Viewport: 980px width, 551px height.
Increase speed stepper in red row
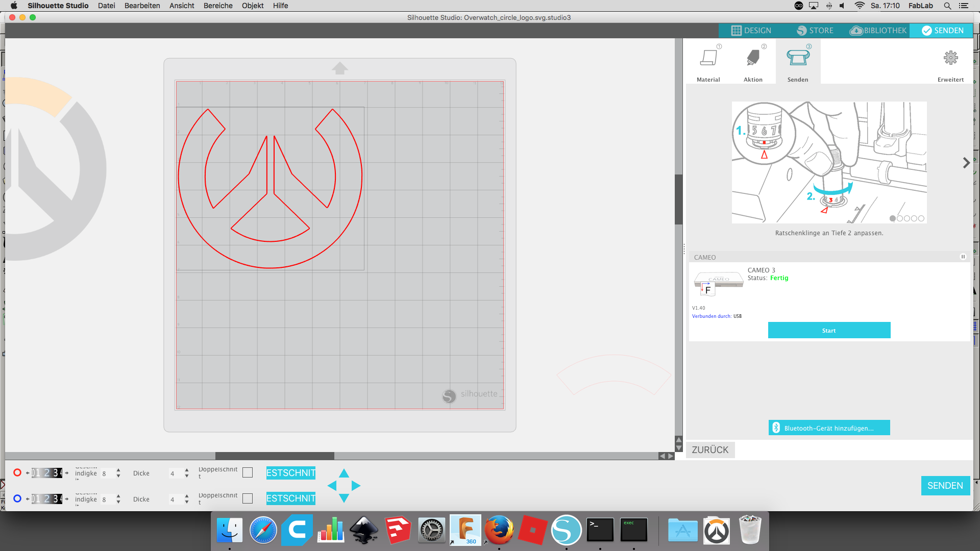(x=118, y=470)
